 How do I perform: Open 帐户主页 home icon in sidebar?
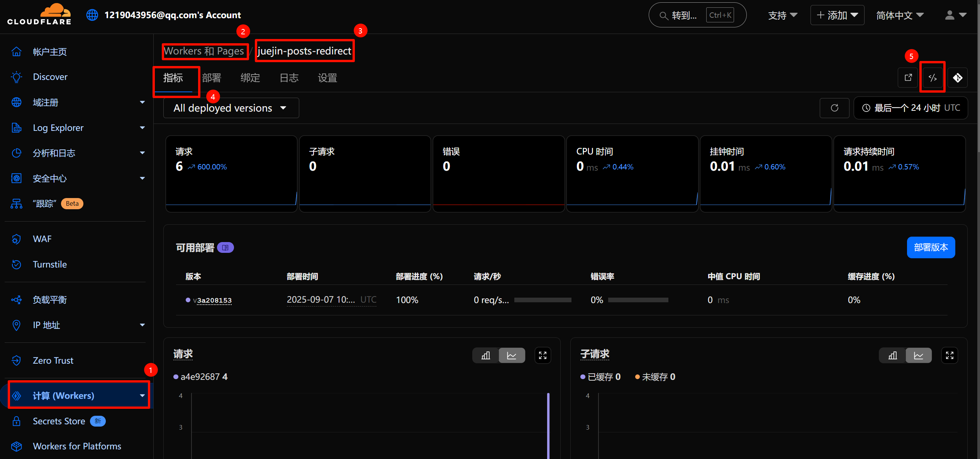point(16,52)
